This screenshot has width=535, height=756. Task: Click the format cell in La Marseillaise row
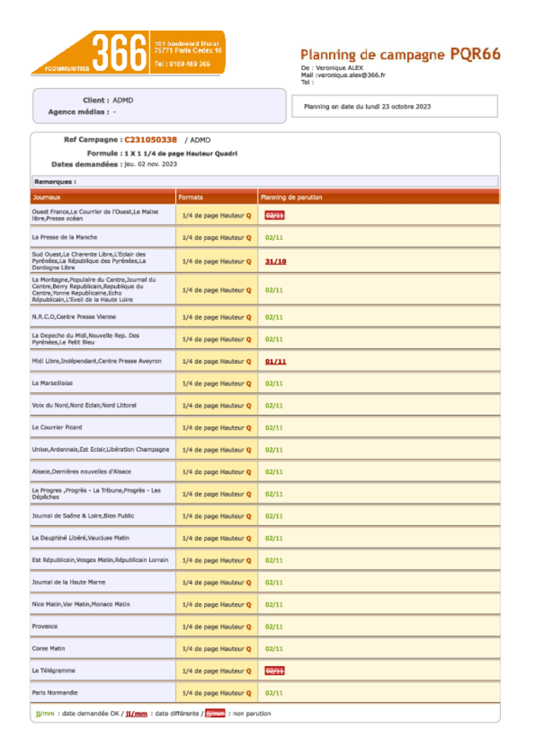pyautogui.click(x=217, y=384)
